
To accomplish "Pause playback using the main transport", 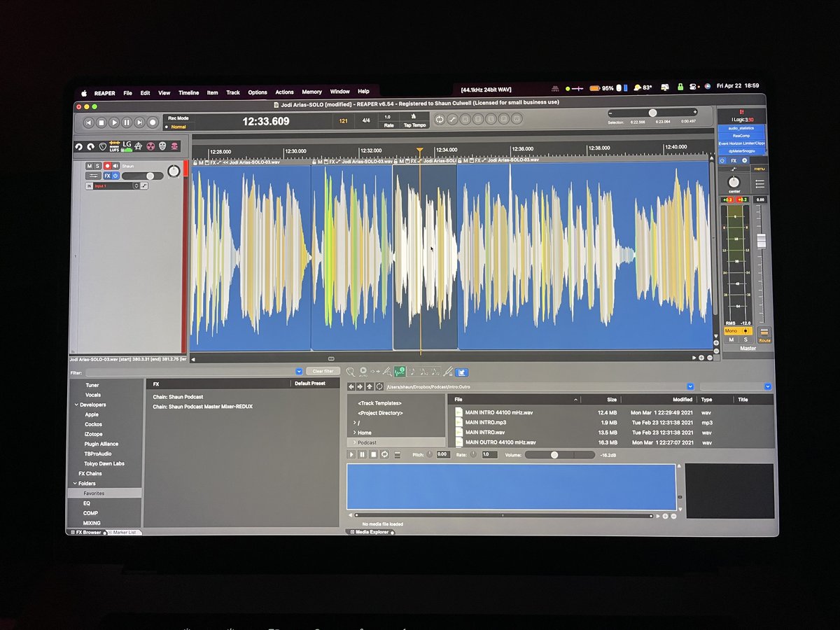I will (x=127, y=122).
